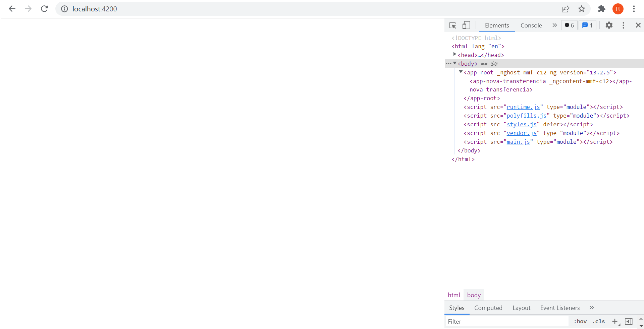This screenshot has height=329, width=644.
Task: Go forward to the next page
Action: [x=28, y=9]
